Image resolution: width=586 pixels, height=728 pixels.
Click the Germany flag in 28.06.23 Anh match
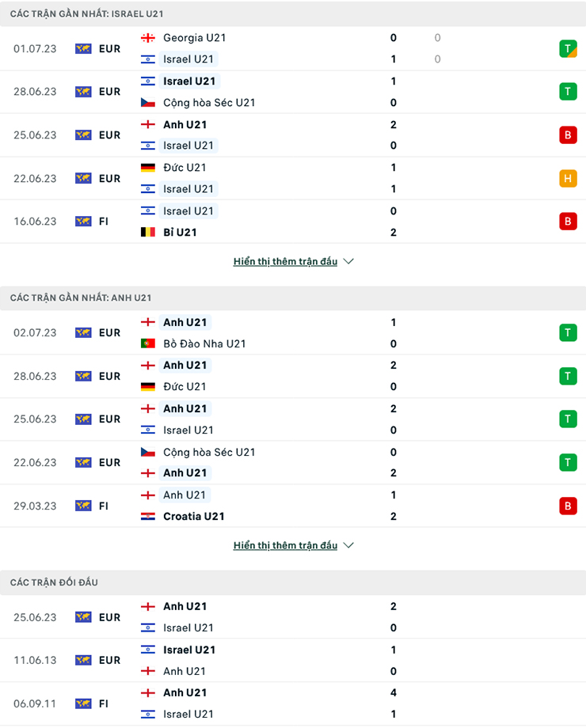[148, 387]
